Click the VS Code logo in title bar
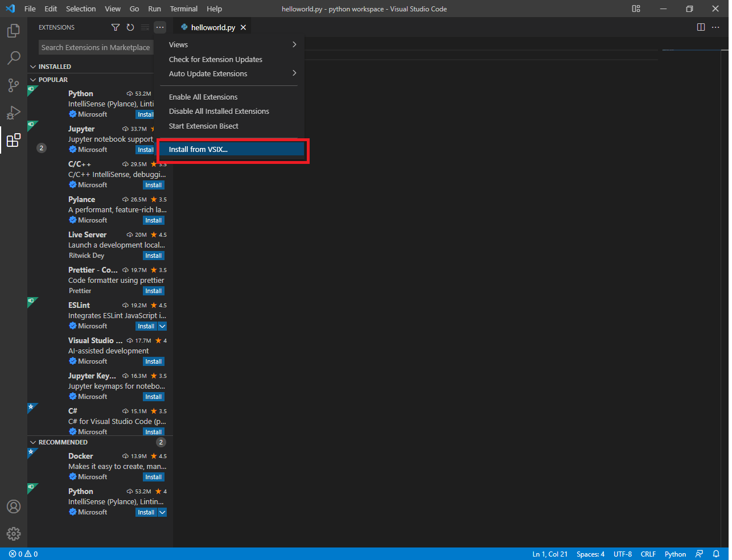 [10, 9]
